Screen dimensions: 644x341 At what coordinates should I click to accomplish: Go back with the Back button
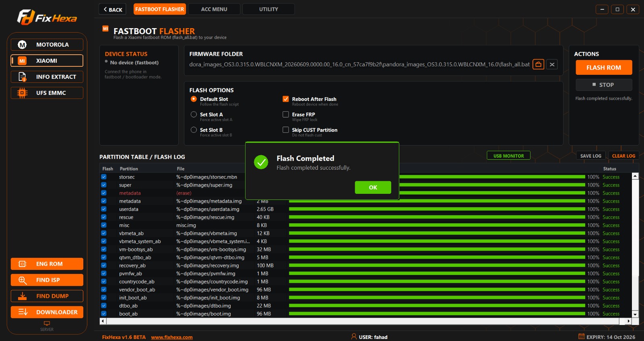(112, 9)
